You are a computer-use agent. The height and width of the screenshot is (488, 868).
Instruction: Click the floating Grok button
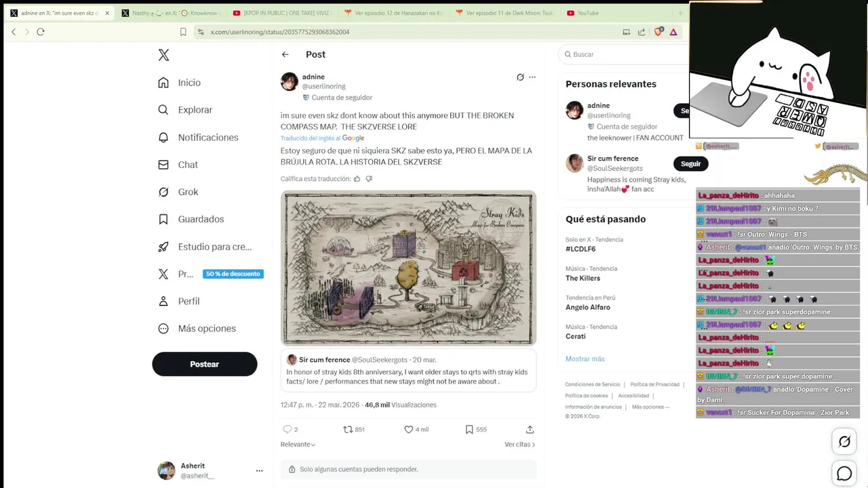(x=844, y=442)
